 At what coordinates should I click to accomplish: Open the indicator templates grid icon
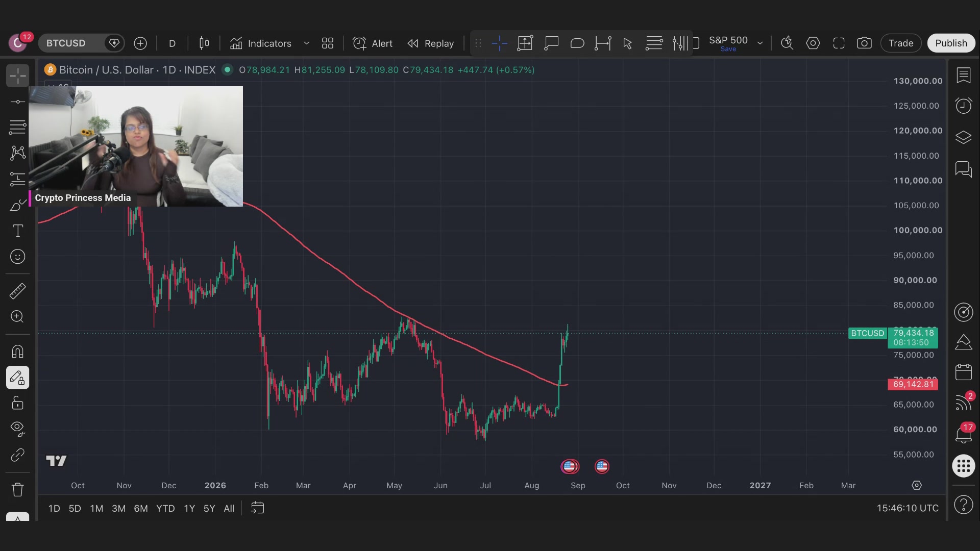[x=328, y=43]
